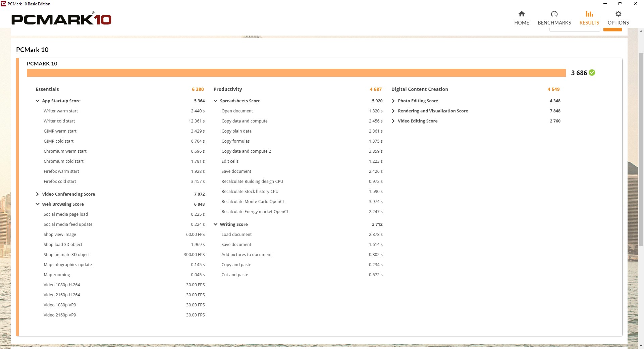Click the Essentials score 6 380

click(198, 89)
